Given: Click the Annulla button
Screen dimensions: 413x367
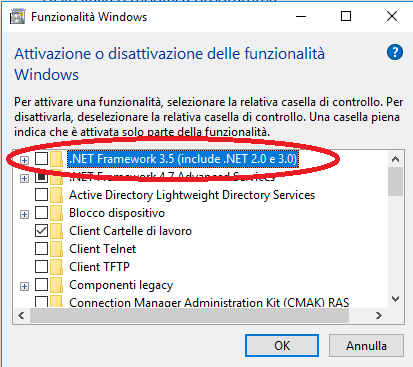Looking at the screenshot, I should 366,346.
